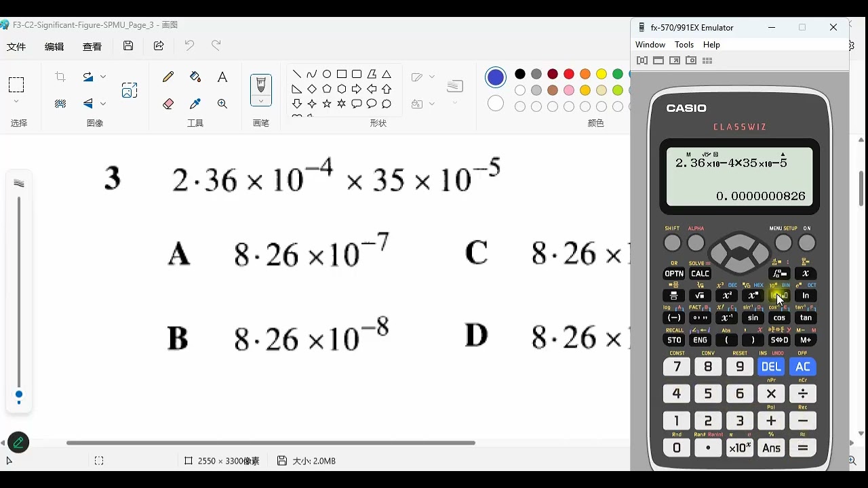Expand the Brushes dropdown arrow
The image size is (868, 488).
pos(261,101)
